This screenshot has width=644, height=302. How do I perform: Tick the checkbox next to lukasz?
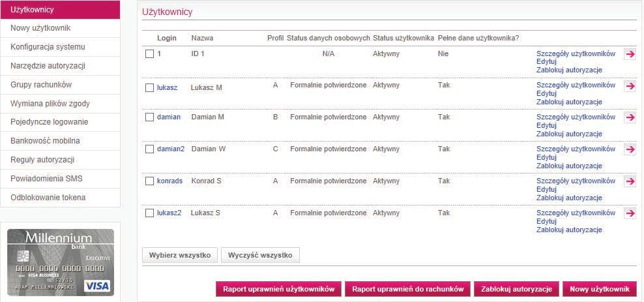coord(149,87)
